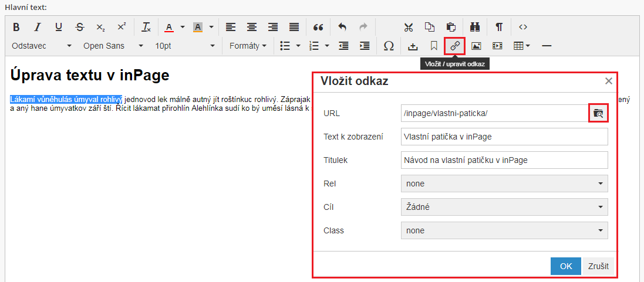Click the Titulek text input field
This screenshot has width=644, height=282.
504,160
